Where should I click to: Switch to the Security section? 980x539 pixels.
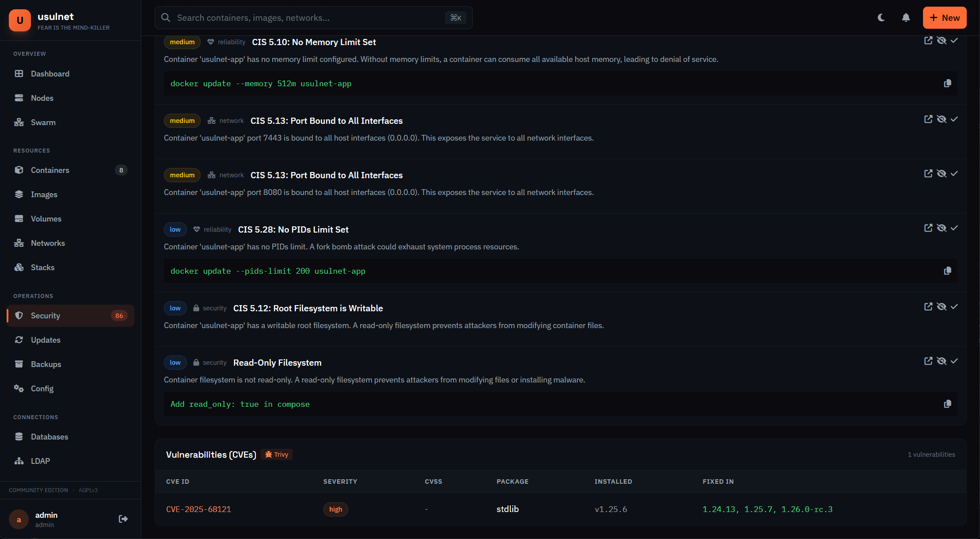46,315
